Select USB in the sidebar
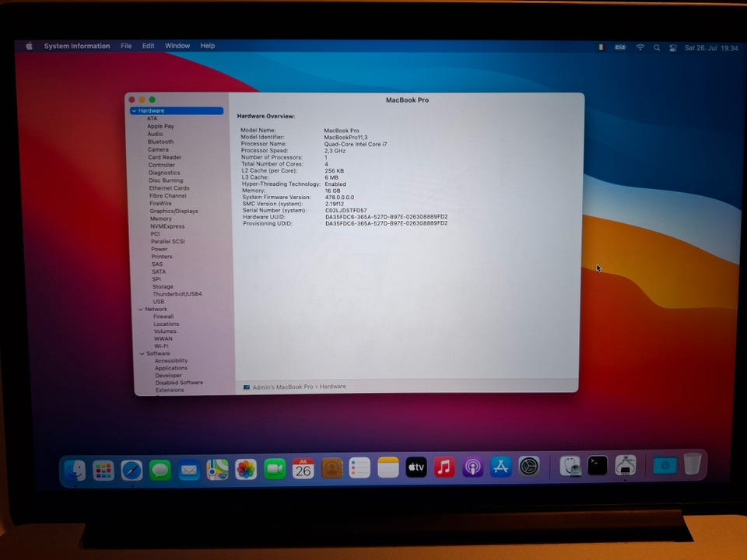This screenshot has height=560, width=747. 158,302
